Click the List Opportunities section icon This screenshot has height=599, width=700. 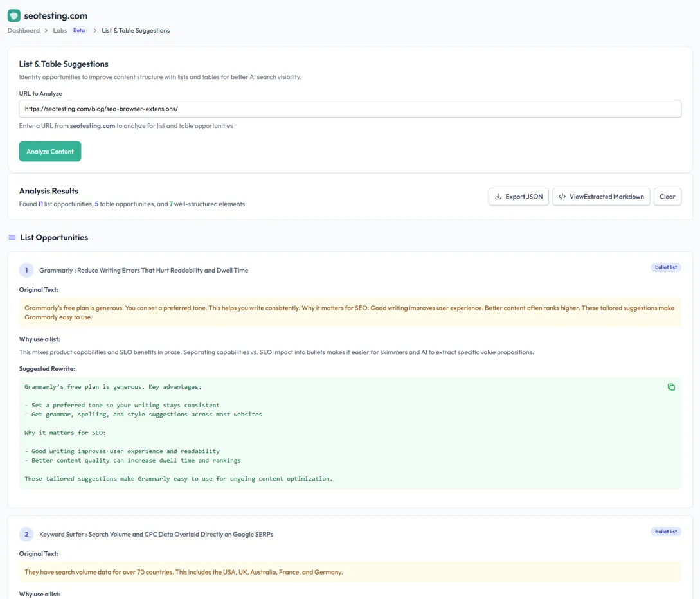[x=12, y=237]
